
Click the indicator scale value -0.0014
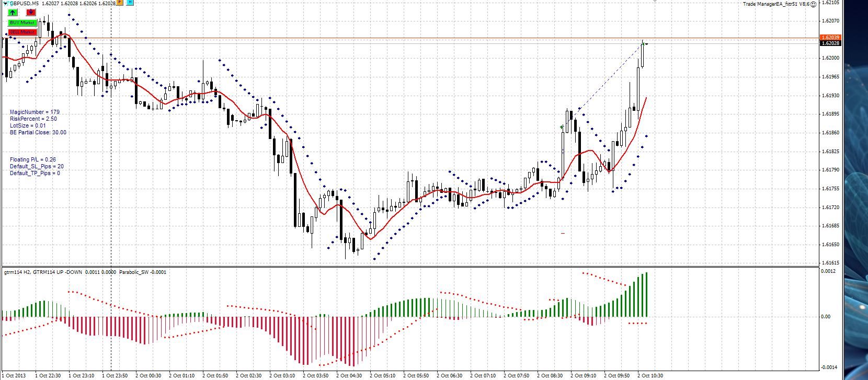[829, 367]
